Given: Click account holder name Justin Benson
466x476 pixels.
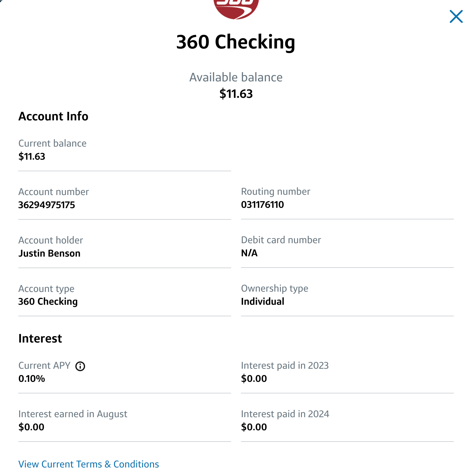Looking at the screenshot, I should tap(49, 253).
